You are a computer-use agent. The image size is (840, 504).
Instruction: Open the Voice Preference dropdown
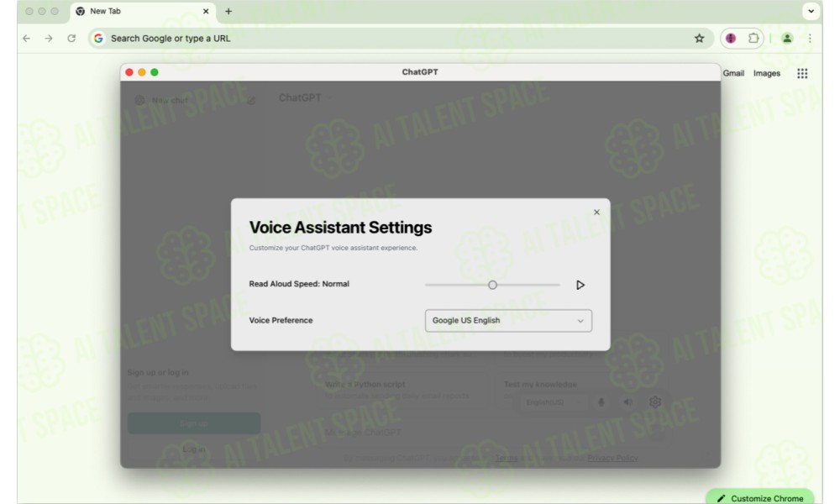508,320
